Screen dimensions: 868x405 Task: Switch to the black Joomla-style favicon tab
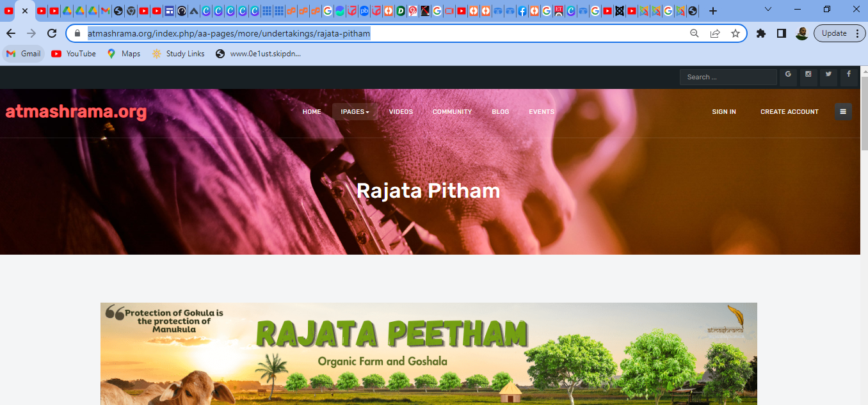pyautogui.click(x=619, y=11)
